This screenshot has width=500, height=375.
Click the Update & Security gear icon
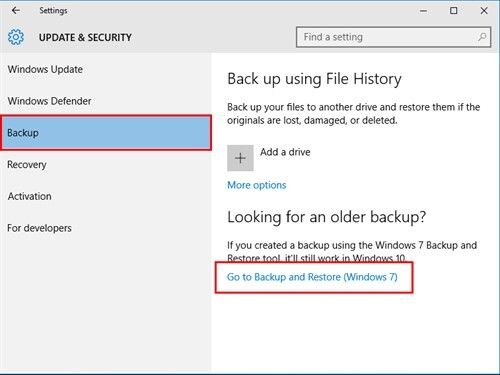[x=16, y=37]
